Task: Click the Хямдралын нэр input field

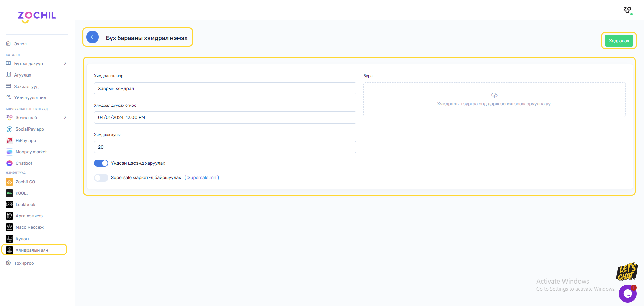Action: pyautogui.click(x=225, y=88)
